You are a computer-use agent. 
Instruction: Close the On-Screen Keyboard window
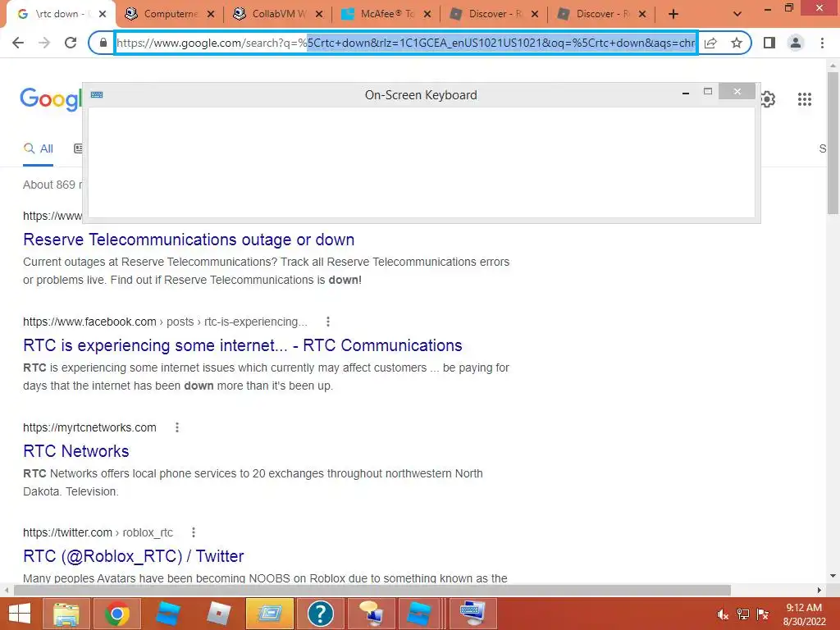tap(737, 92)
